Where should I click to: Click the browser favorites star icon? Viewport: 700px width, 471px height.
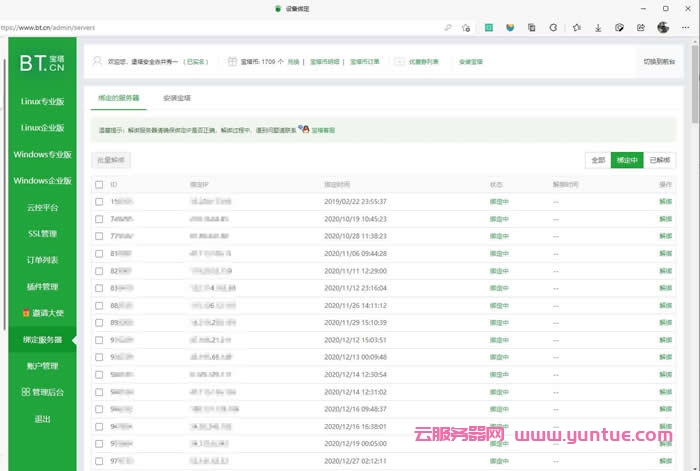coord(576,28)
